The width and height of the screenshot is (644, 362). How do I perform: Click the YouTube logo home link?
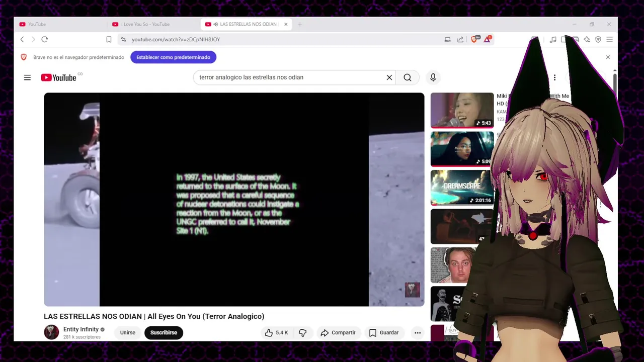(58, 77)
